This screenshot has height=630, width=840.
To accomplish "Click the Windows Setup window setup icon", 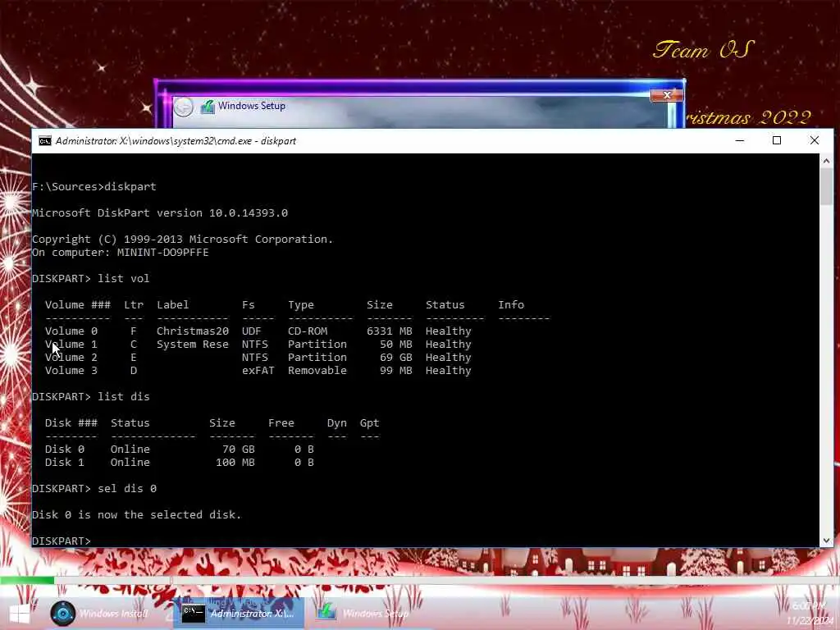I will point(208,106).
